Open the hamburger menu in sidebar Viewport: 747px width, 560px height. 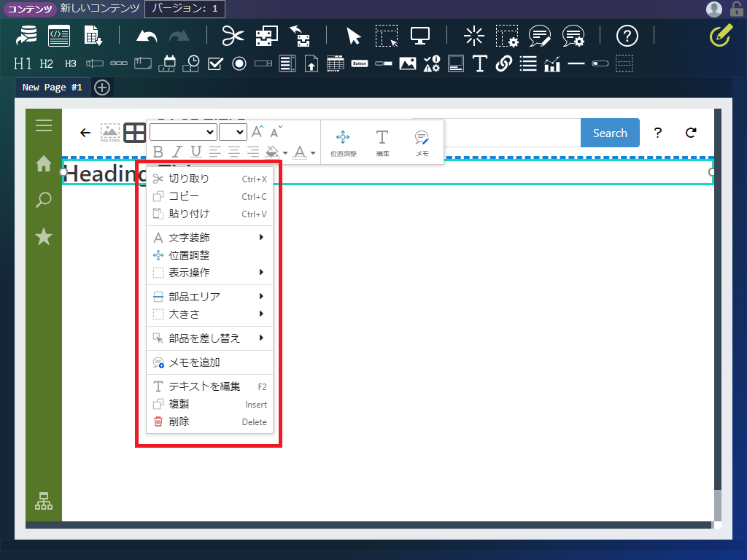(x=43, y=125)
